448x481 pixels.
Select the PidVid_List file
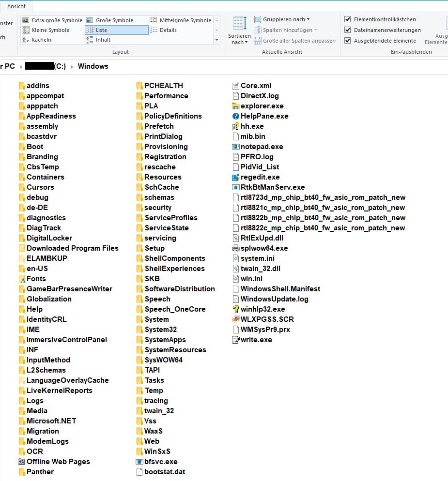click(x=256, y=167)
